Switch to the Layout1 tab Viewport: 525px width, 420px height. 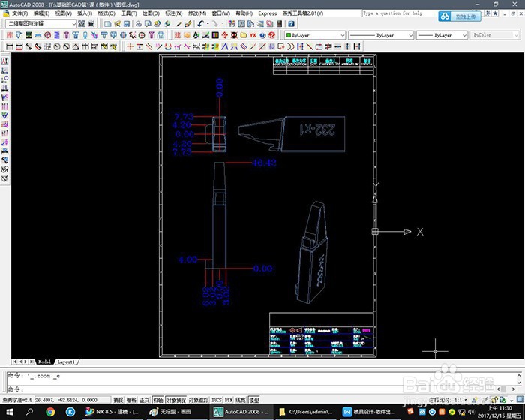(x=66, y=361)
